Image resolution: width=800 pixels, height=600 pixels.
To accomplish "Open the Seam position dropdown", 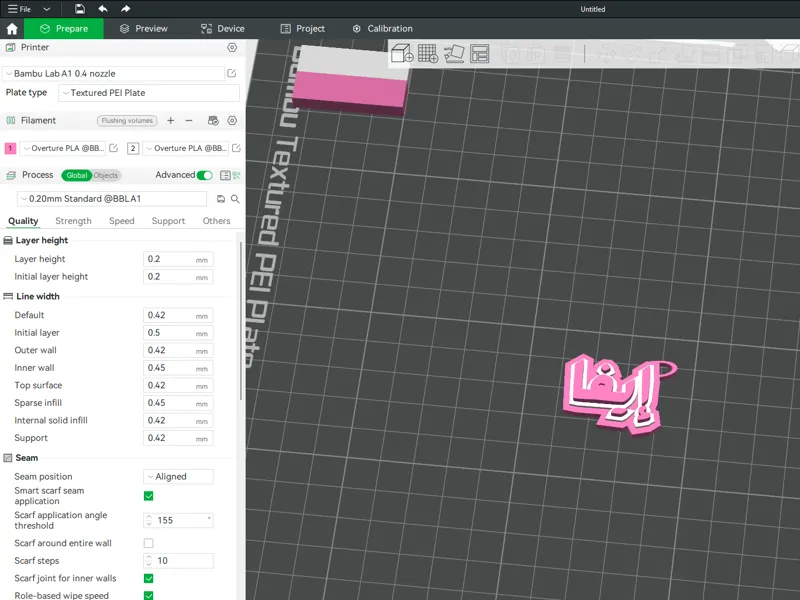I will pyautogui.click(x=178, y=477).
